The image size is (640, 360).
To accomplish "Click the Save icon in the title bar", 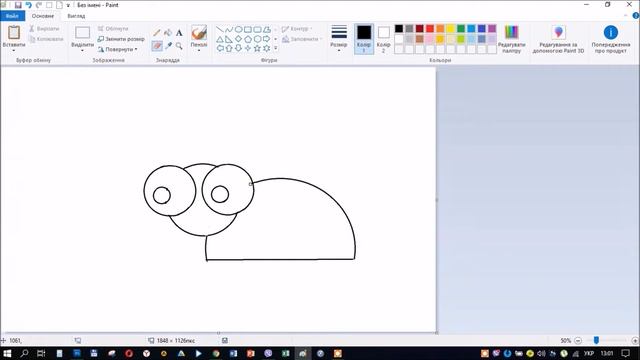I will click(x=18, y=5).
